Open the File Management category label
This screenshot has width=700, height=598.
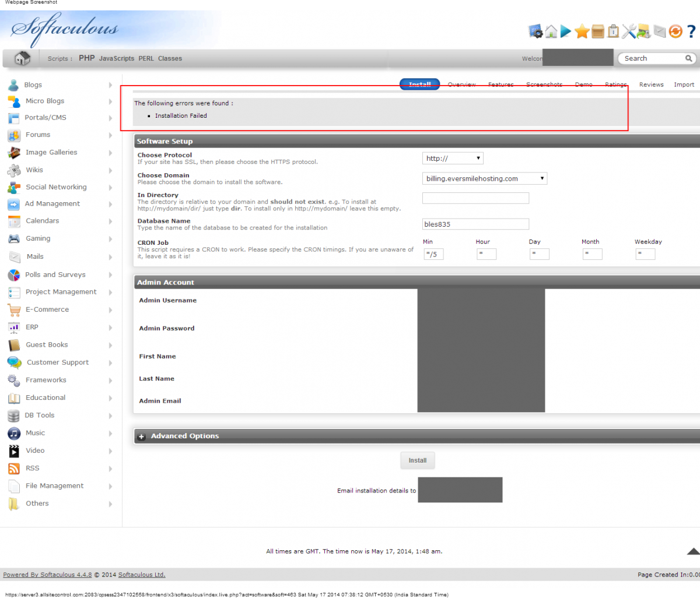click(55, 486)
